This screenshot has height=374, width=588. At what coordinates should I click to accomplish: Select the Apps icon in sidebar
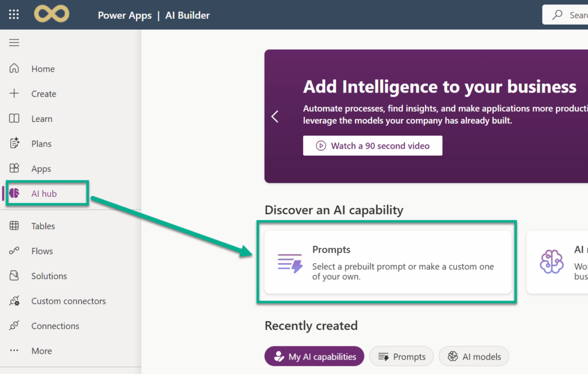click(14, 169)
